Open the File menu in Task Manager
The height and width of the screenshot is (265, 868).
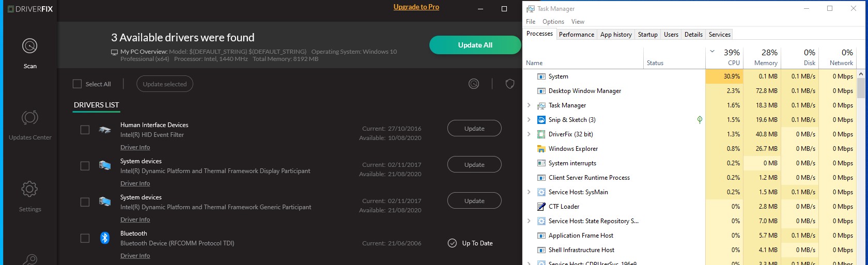coord(531,22)
